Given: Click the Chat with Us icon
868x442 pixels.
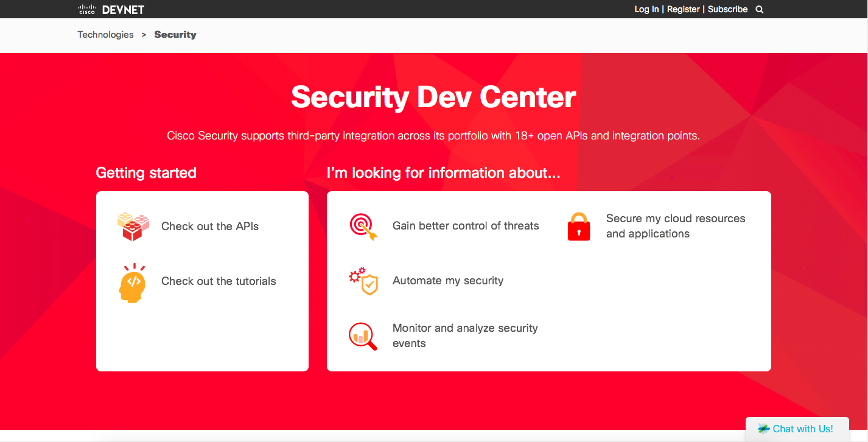Looking at the screenshot, I should tap(764, 429).
